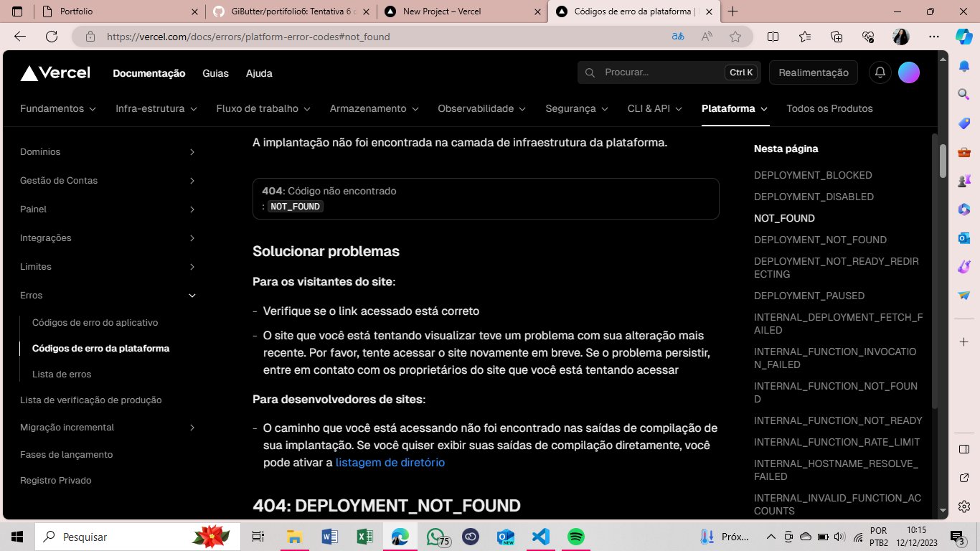Add a sidebar app with plus icon

[964, 341]
